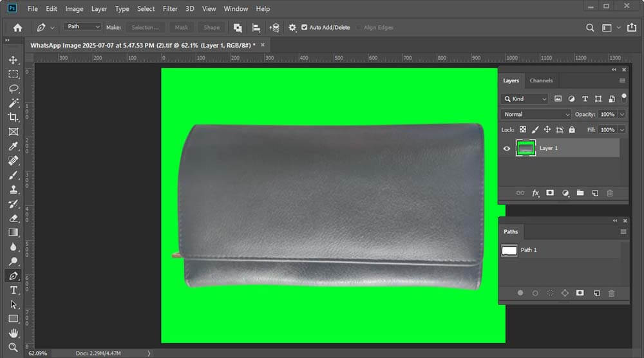Image resolution: width=644 pixels, height=358 pixels.
Task: Open the File menu
Action: click(33, 8)
